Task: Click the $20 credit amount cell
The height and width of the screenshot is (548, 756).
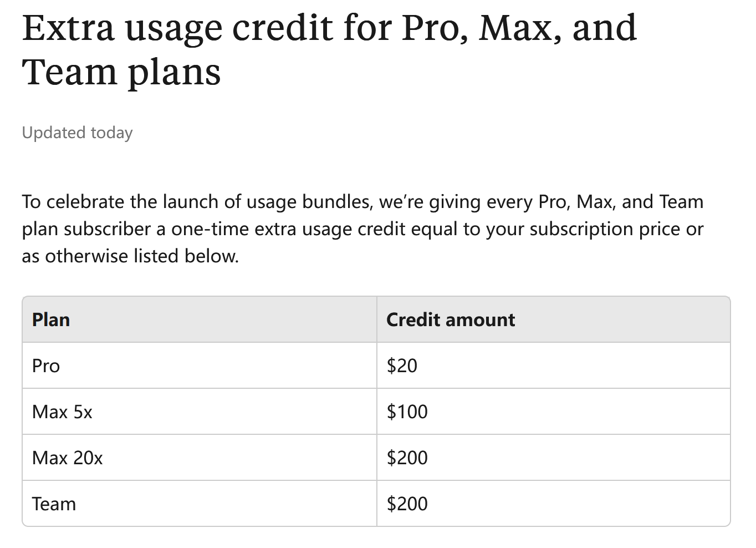Action: tap(402, 366)
